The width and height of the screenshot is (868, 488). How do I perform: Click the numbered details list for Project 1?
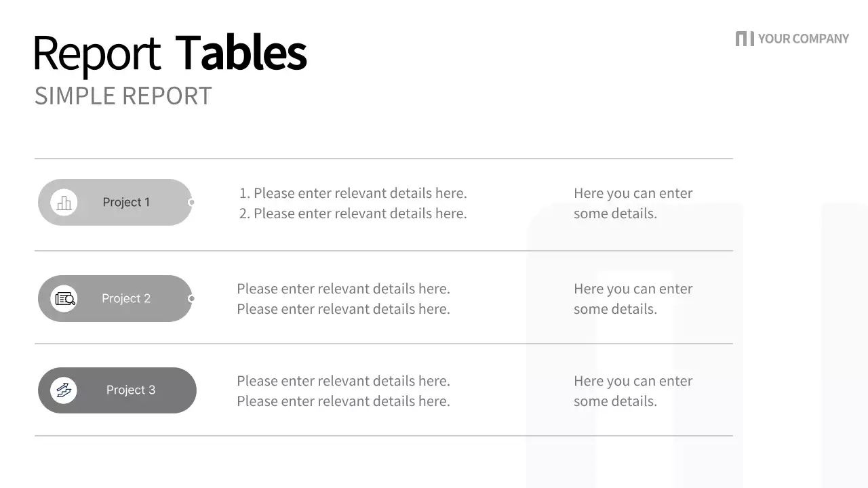[x=353, y=203]
